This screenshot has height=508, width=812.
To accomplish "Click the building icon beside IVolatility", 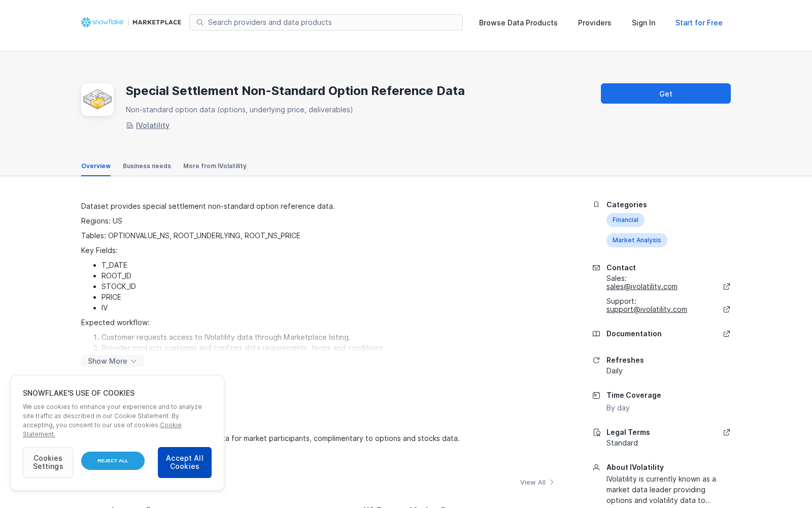I will (130, 125).
